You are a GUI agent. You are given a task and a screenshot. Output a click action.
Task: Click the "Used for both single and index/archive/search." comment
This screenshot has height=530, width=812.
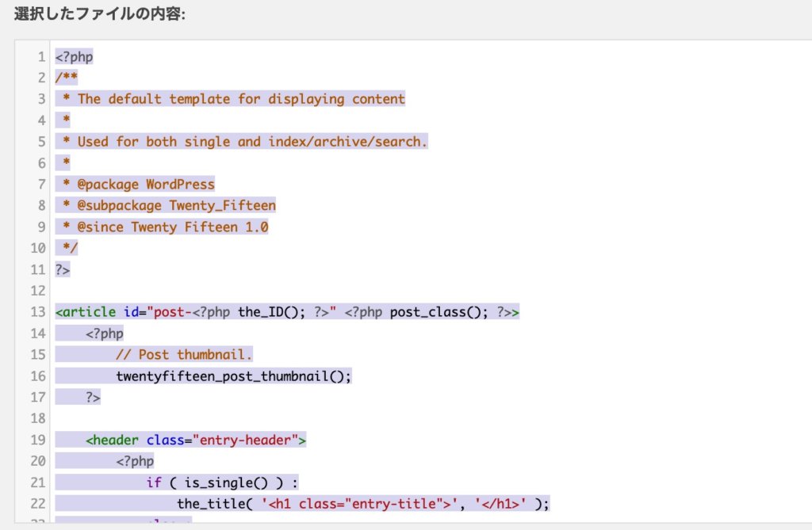tap(252, 142)
